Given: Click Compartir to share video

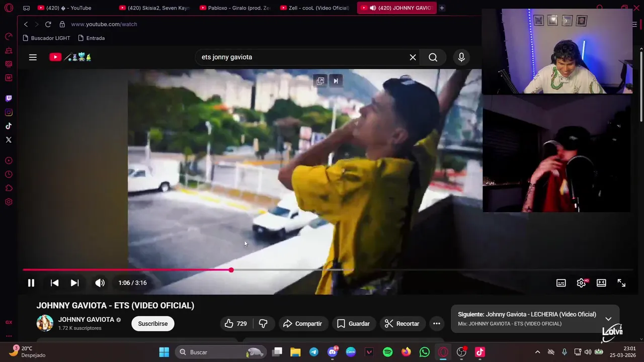Looking at the screenshot, I should click(x=302, y=324).
